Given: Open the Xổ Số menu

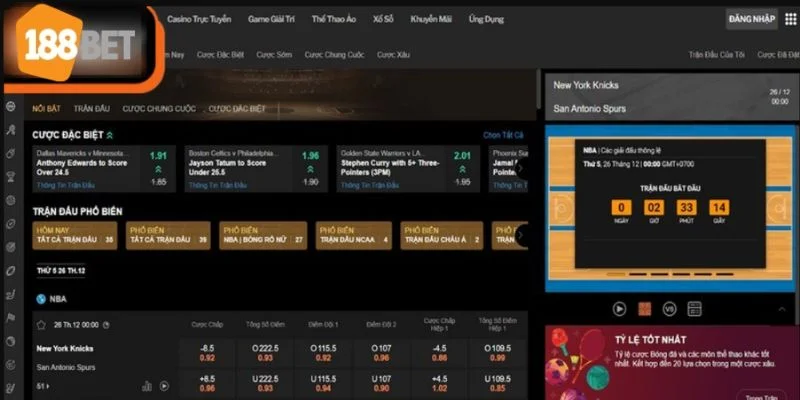Looking at the screenshot, I should pos(383,19).
